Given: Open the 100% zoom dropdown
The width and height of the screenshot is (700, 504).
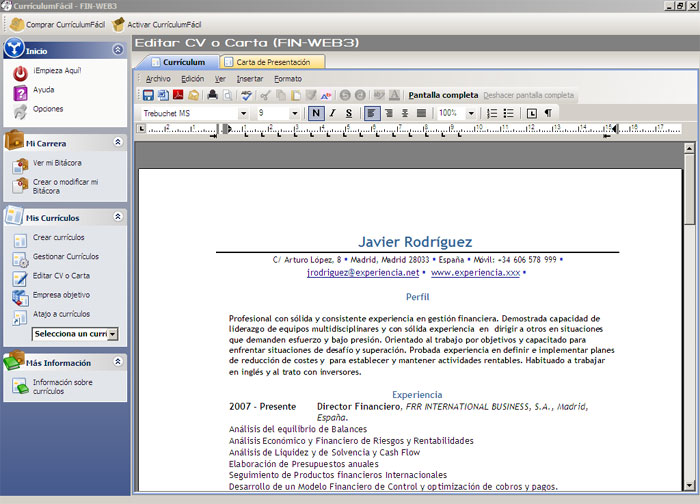Looking at the screenshot, I should coord(471,113).
